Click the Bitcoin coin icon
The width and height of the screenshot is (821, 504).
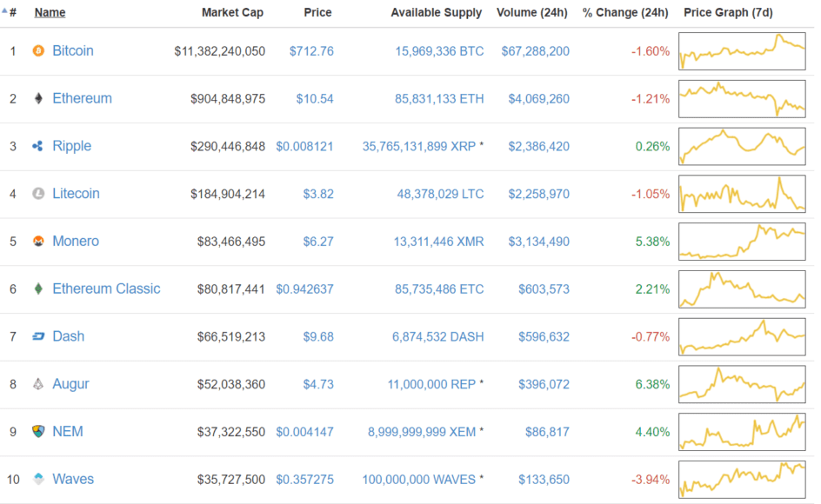[x=38, y=50]
